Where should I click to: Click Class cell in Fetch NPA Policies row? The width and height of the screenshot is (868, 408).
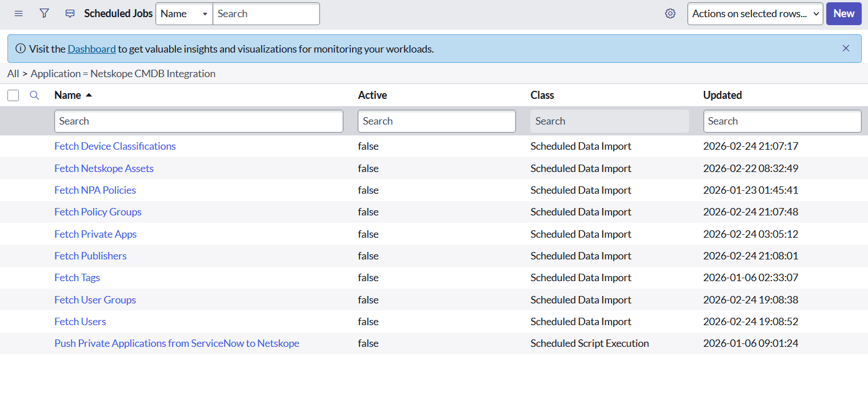tap(581, 190)
